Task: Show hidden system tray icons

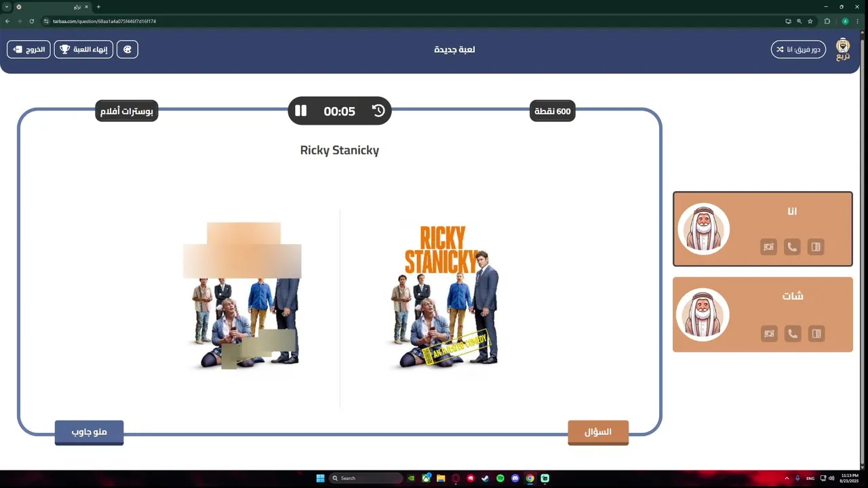Action: [787, 479]
